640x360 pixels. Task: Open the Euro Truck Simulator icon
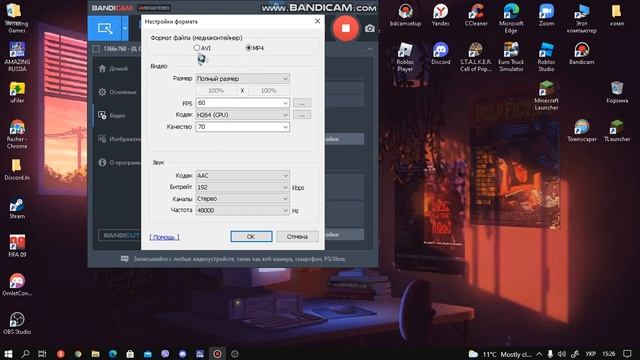(x=511, y=57)
